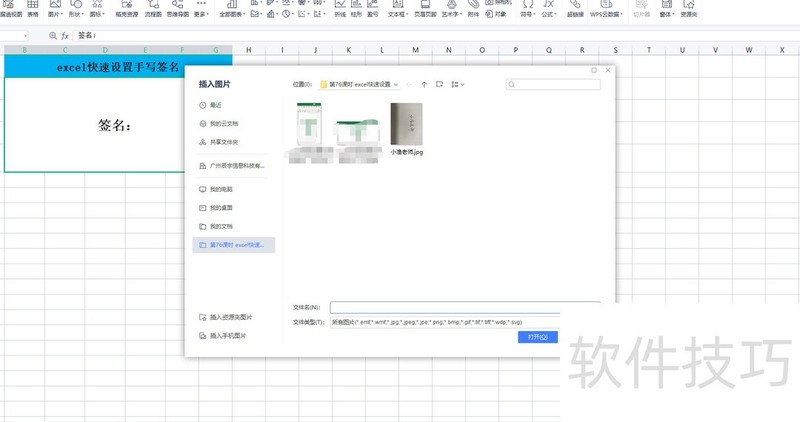
Task: Click the zoom magnifier icon beside fx
Action: click(53, 36)
